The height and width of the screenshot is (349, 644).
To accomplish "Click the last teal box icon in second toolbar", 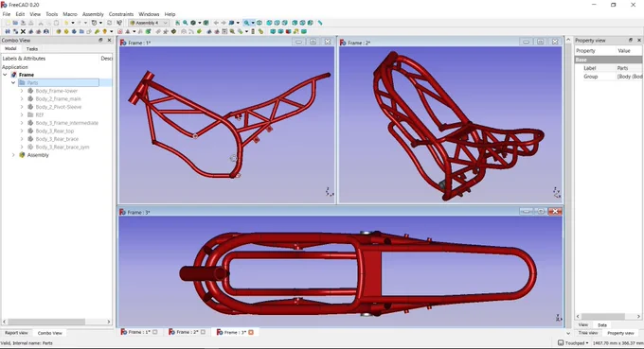I will pyautogui.click(x=303, y=31).
